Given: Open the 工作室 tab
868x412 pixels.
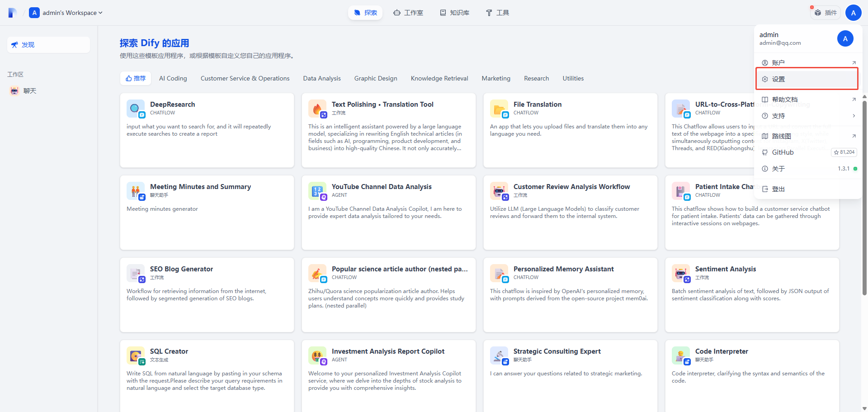Looking at the screenshot, I should 408,13.
